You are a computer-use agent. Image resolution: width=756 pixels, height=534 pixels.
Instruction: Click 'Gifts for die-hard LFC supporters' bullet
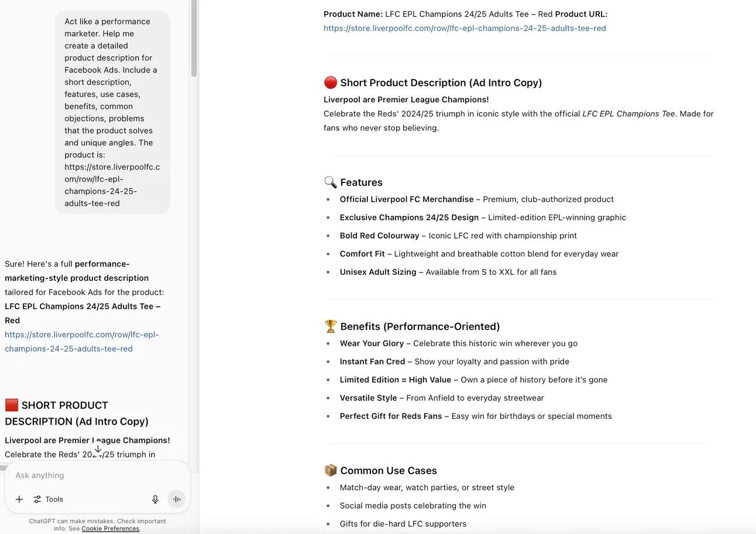click(403, 524)
